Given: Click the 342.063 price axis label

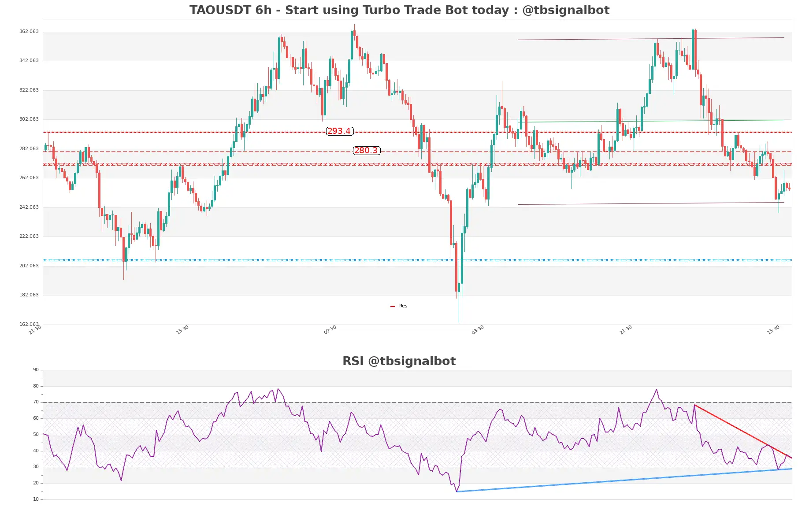Looking at the screenshot, I should pos(29,61).
